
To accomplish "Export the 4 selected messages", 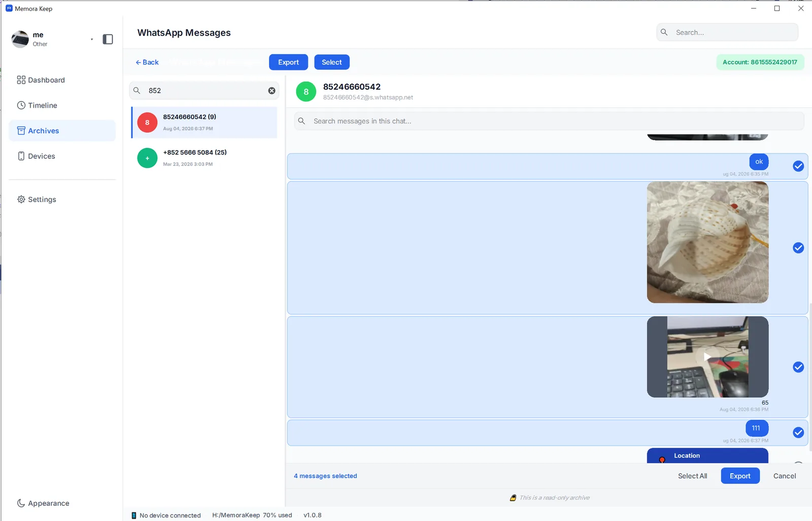I will coord(740,476).
